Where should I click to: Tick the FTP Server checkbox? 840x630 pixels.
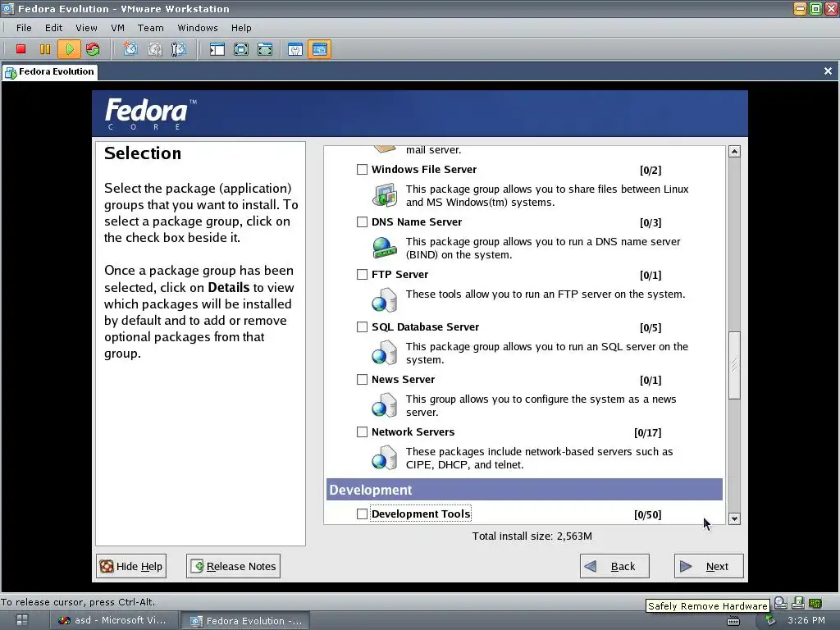click(362, 275)
